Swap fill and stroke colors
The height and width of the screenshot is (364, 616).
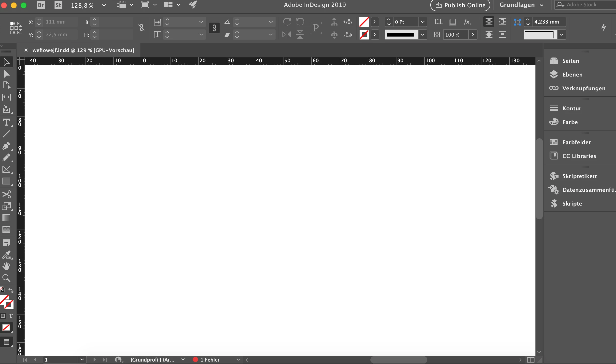[11, 290]
